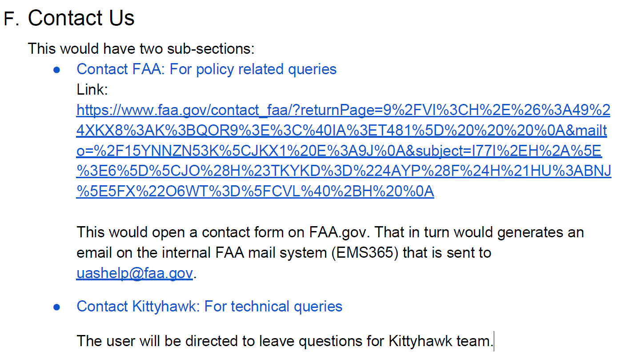
Task: Click the 'Contact Us' heading
Action: tap(81, 19)
